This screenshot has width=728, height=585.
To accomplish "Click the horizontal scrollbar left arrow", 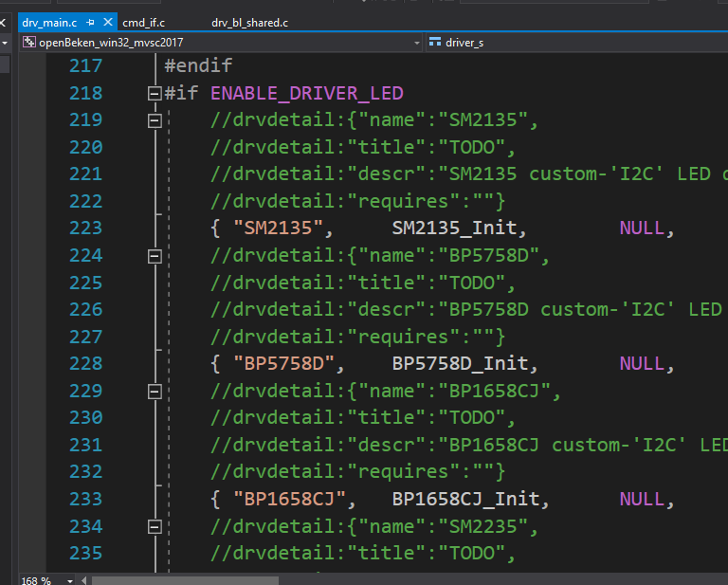I will tap(84, 580).
